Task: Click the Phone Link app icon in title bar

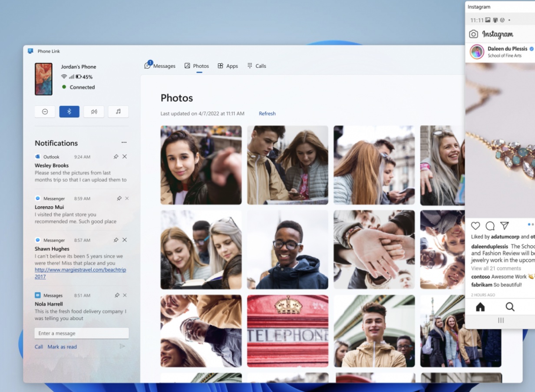Action: coord(30,51)
